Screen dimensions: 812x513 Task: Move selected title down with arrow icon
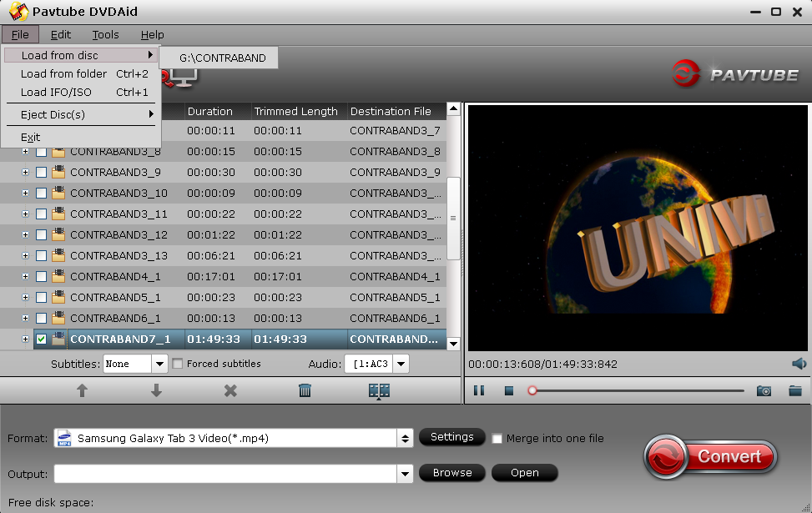156,390
